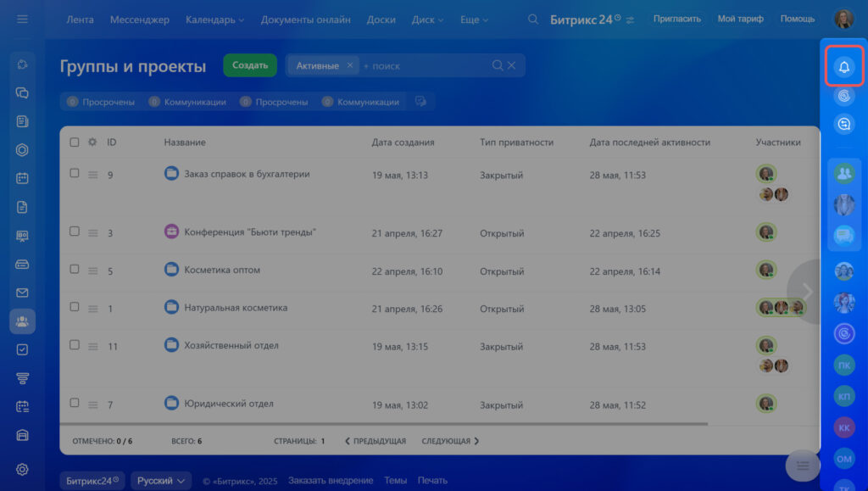Image resolution: width=868 pixels, height=491 pixels.
Task: Click the table settings gear beside ID column
Action: 92,142
